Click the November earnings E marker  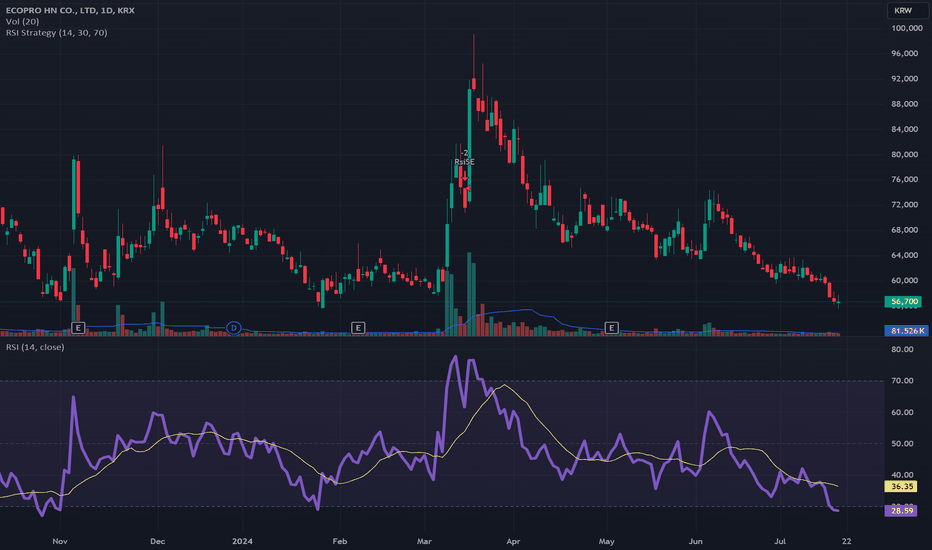coord(78,328)
